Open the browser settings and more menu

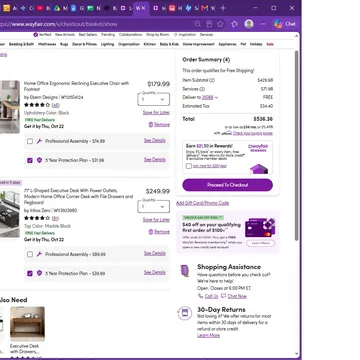[263, 24]
